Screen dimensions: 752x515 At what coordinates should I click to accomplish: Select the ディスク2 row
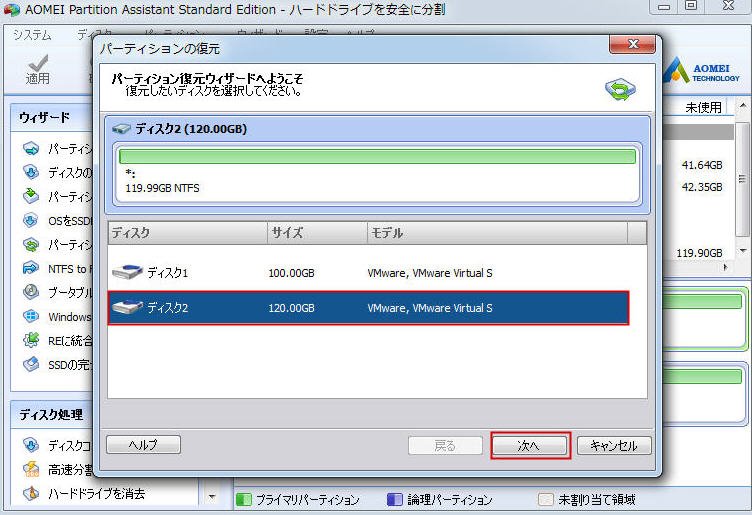pos(368,308)
